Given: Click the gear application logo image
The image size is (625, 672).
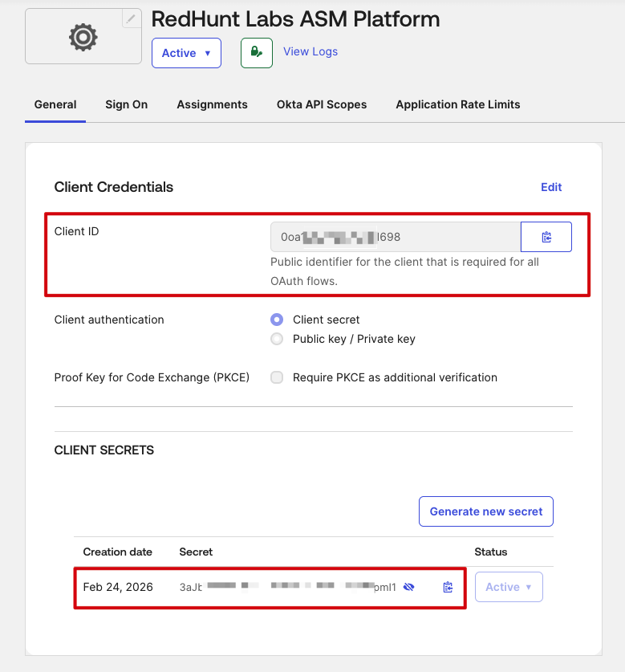Looking at the screenshot, I should click(x=83, y=37).
